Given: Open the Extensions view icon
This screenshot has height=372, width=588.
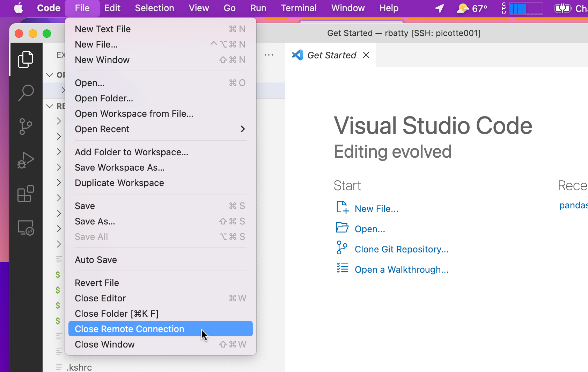Looking at the screenshot, I should coord(26,194).
